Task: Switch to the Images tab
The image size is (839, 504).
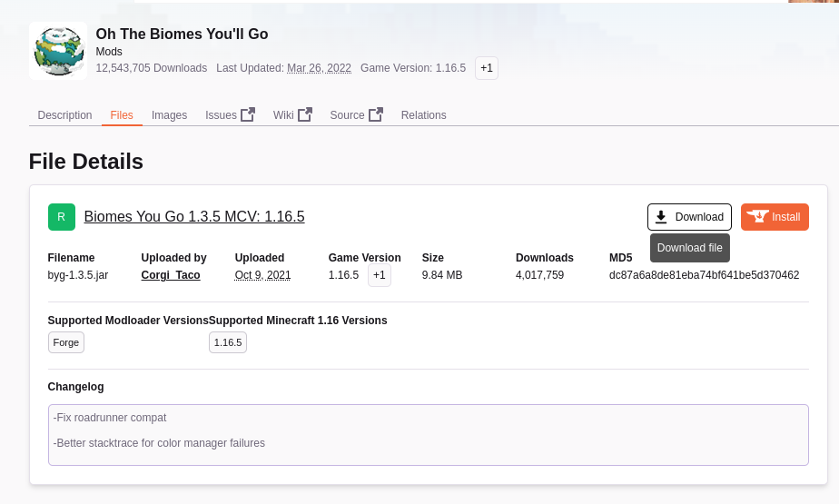Action: 169,115
